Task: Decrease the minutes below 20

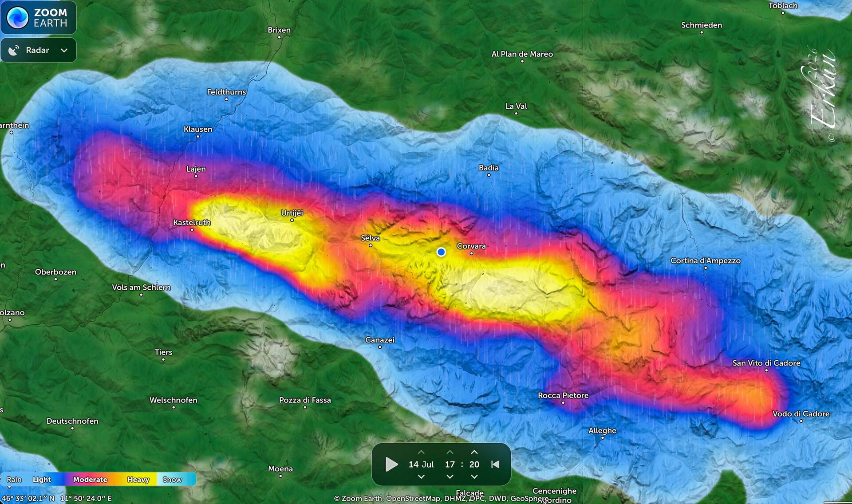Action: tap(474, 476)
